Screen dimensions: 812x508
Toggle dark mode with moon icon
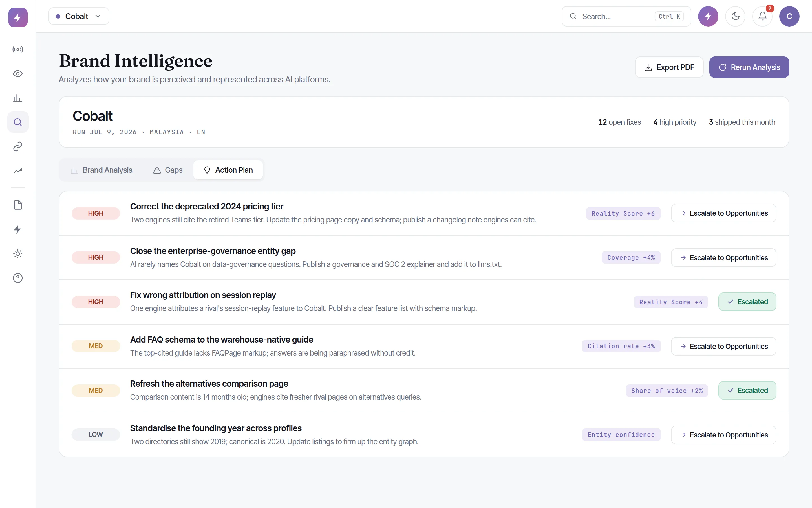[x=735, y=16]
